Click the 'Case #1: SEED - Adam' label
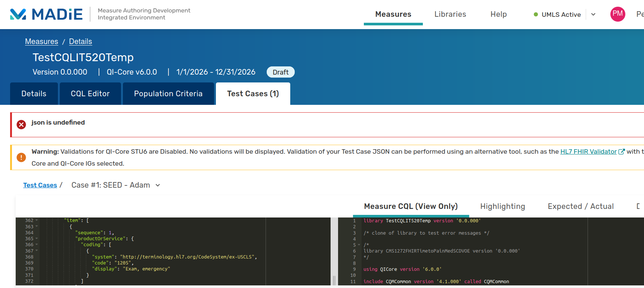Viewport: 644px width, 288px height. [111, 185]
